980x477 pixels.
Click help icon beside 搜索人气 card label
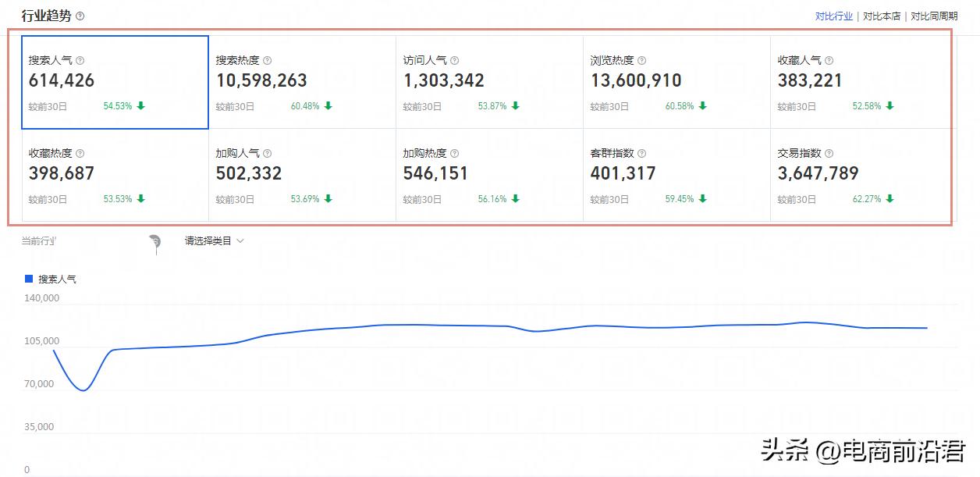80,60
